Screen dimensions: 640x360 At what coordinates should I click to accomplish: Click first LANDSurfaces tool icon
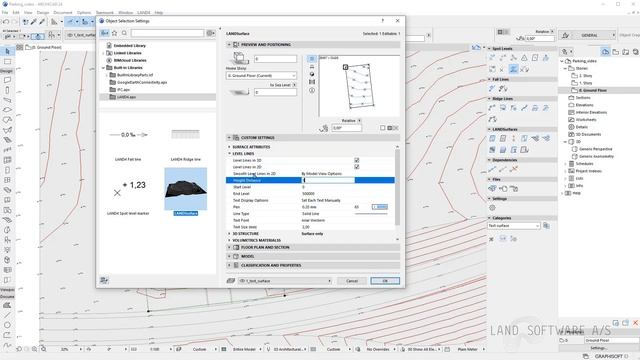coord(492,139)
